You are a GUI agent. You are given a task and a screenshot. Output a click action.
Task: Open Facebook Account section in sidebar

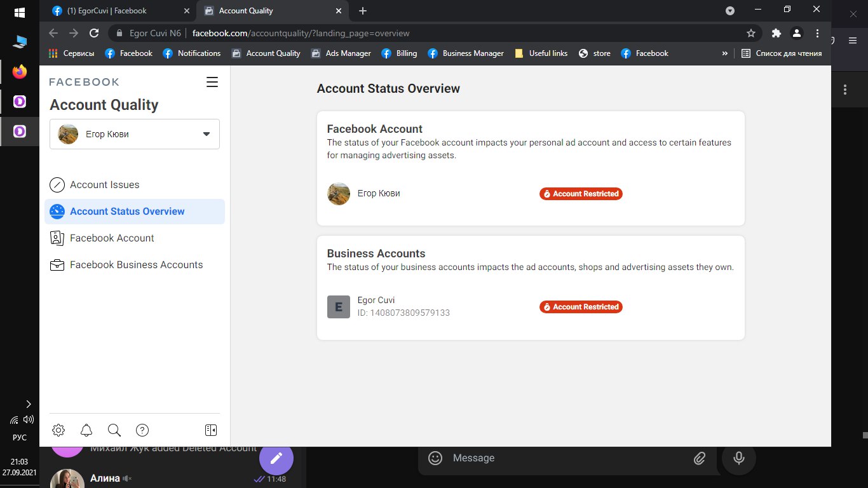pos(135,238)
